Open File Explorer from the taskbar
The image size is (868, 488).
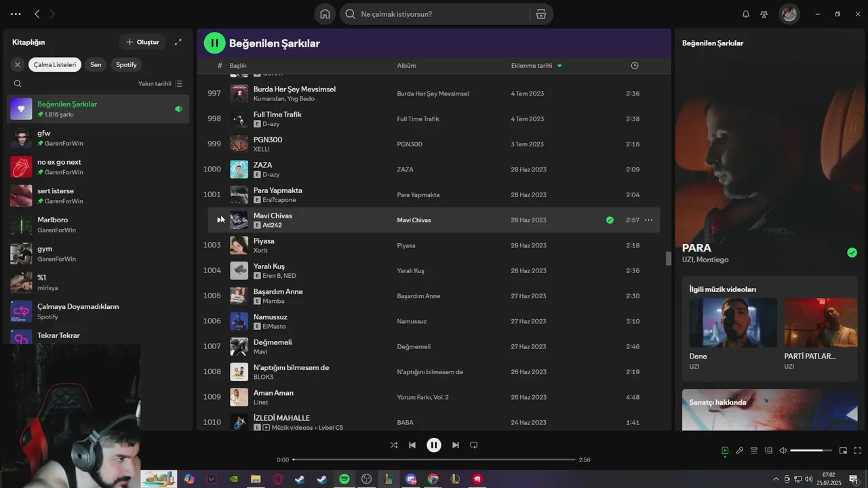[256, 479]
